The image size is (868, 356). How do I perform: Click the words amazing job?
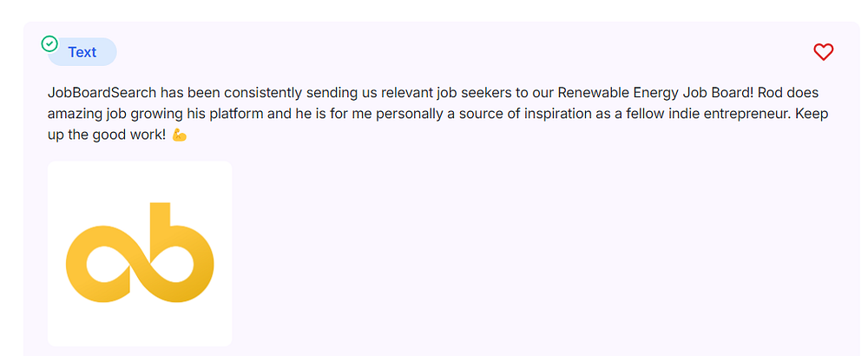coord(83,114)
